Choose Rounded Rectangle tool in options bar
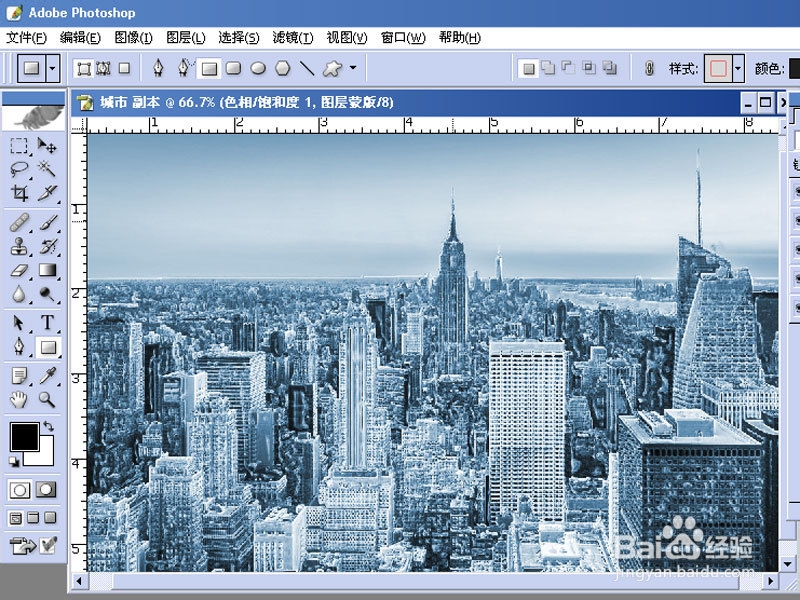800x600 pixels. point(233,68)
